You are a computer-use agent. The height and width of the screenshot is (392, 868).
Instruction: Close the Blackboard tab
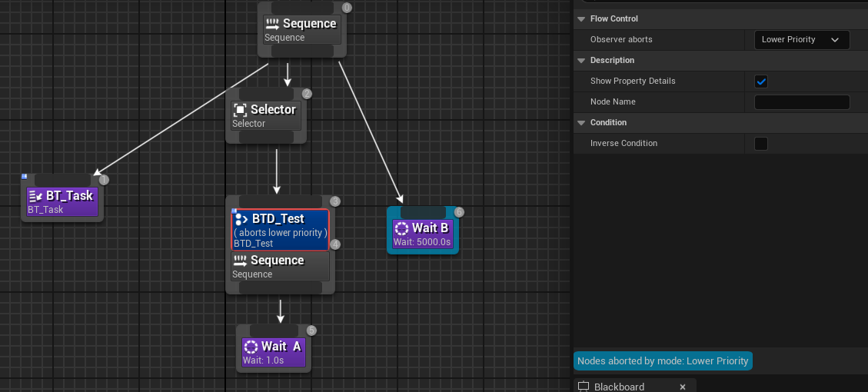pyautogui.click(x=682, y=387)
